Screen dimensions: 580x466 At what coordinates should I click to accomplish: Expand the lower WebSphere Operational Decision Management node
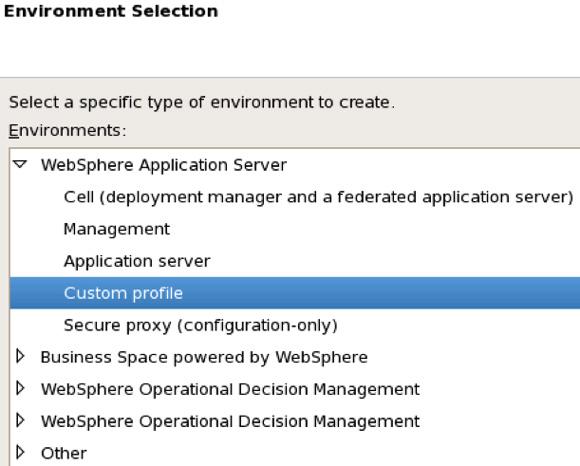click(20, 420)
